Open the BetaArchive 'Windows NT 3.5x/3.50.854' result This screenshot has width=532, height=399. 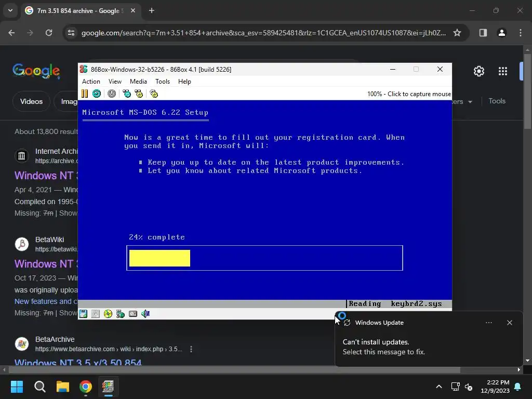coord(78,362)
